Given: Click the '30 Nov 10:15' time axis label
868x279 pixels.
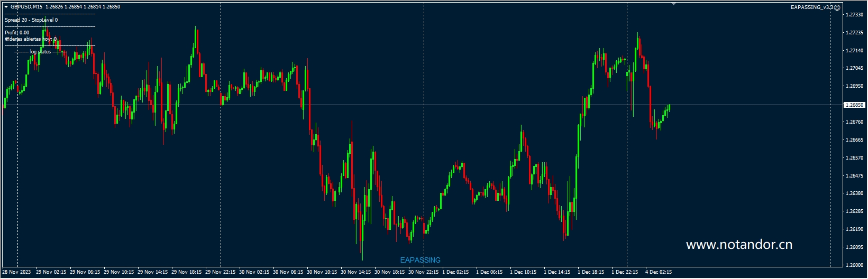Looking at the screenshot, I should coord(322,273).
